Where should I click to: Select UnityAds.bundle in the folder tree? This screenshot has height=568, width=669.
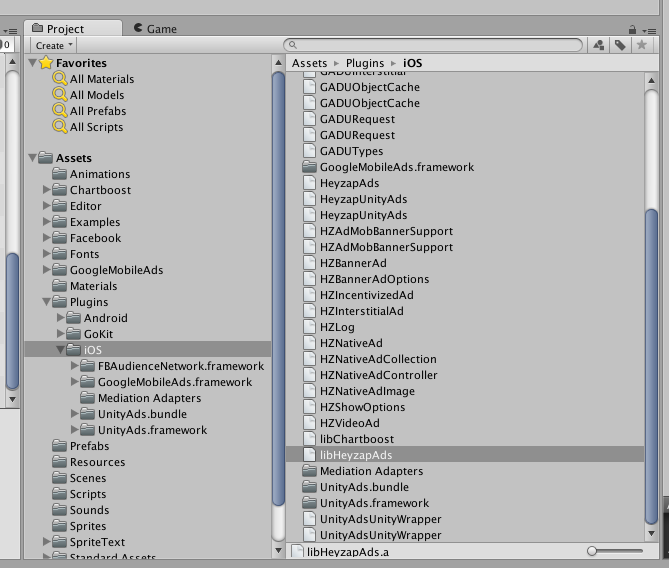click(x=142, y=414)
